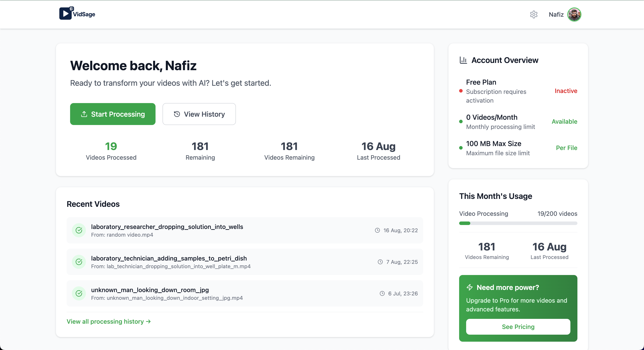Click the clock icon beside 6 Jul, 23:26

[x=382, y=293]
